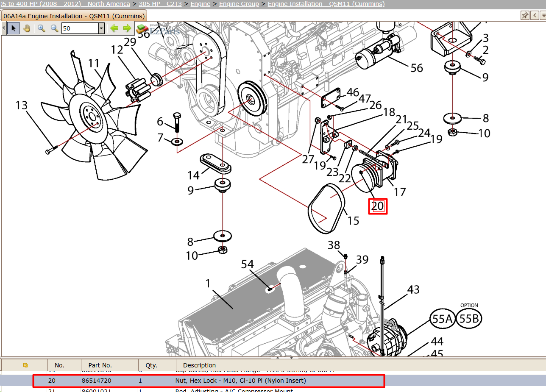
Task: Select callout 54 in the diagram
Action: 248,264
